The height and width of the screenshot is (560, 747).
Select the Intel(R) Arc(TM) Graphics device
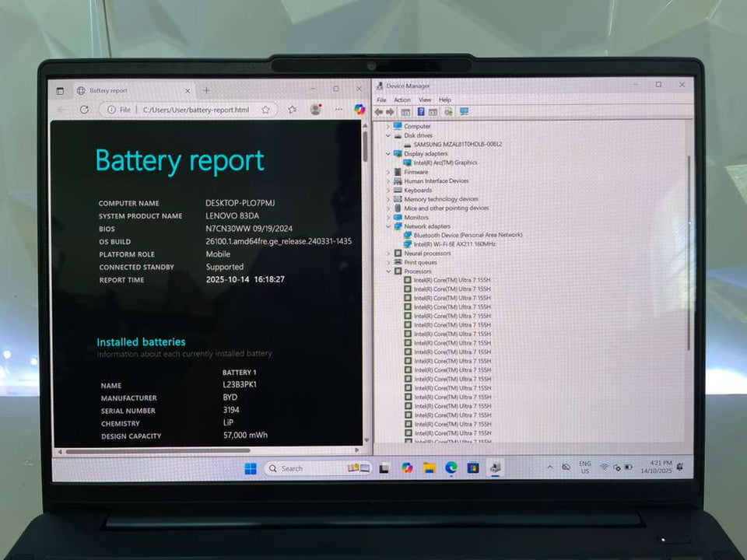(445, 163)
